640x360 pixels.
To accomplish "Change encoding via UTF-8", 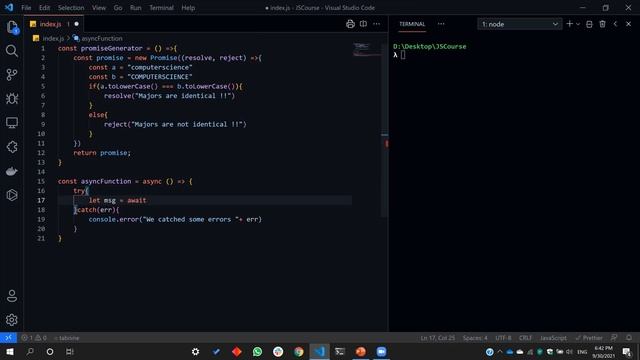I will click(503, 338).
